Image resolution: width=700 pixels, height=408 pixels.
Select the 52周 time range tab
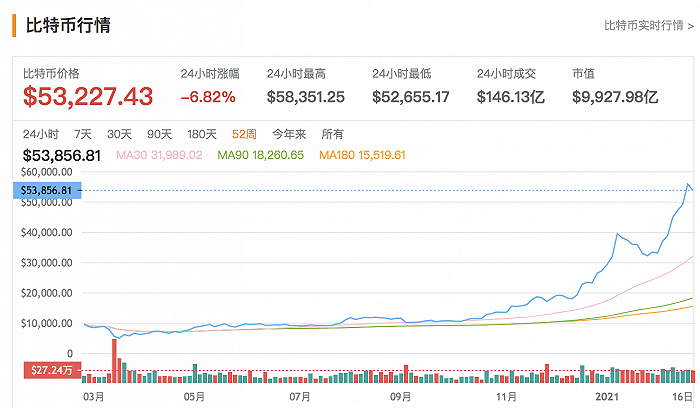244,134
